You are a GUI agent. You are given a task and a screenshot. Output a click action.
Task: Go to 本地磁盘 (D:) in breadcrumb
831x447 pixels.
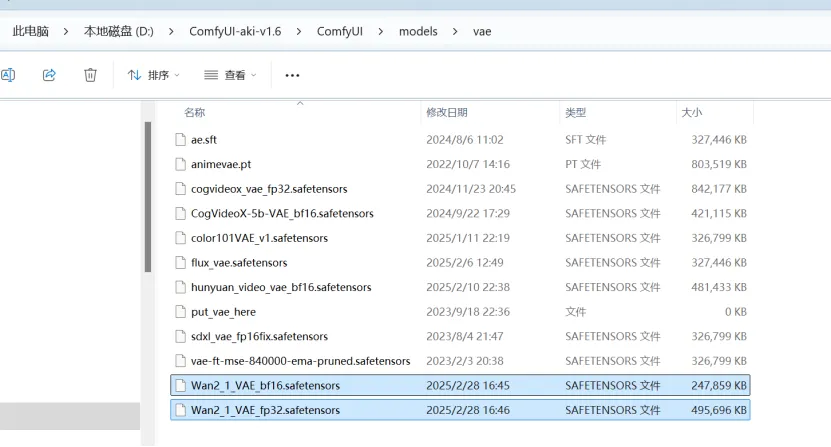click(x=119, y=31)
